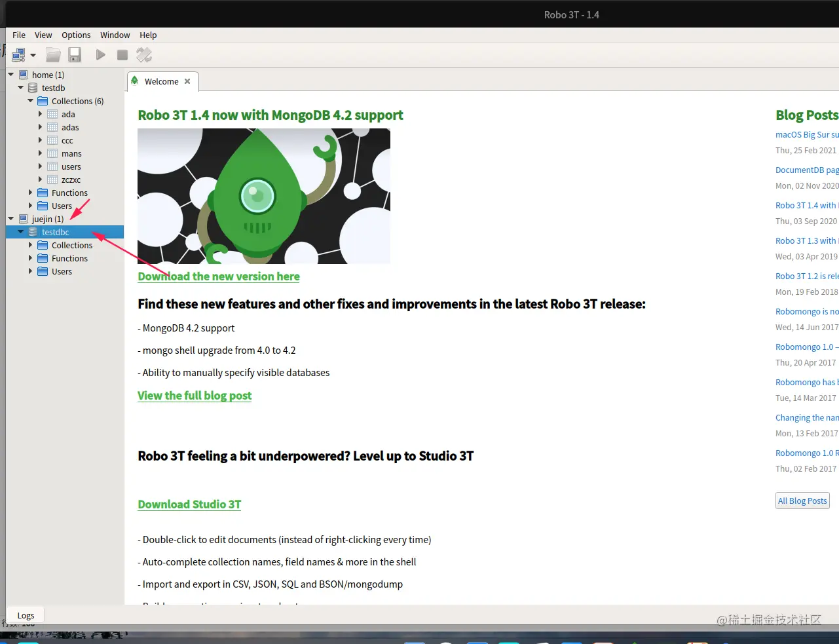Open the Changing the name blog post link
839x644 pixels.
(x=807, y=417)
